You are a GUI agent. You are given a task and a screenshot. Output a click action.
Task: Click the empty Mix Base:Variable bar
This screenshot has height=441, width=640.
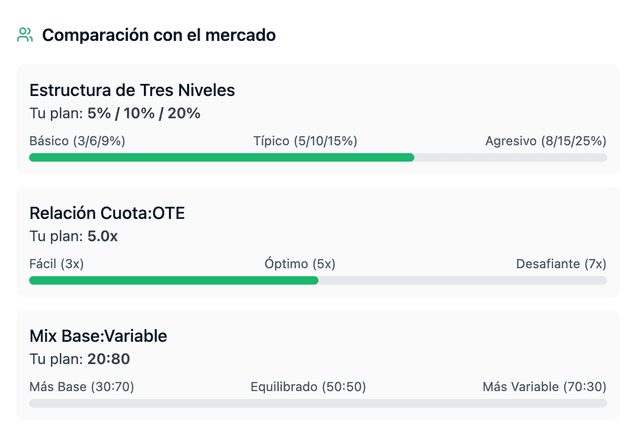pyautogui.click(x=318, y=403)
